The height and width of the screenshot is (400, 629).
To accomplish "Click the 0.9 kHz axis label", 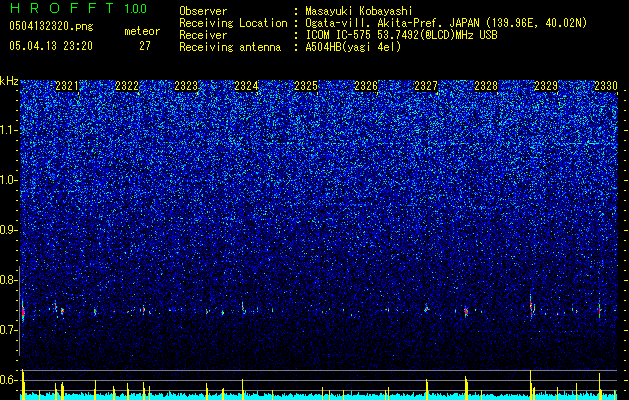I will [x=9, y=230].
